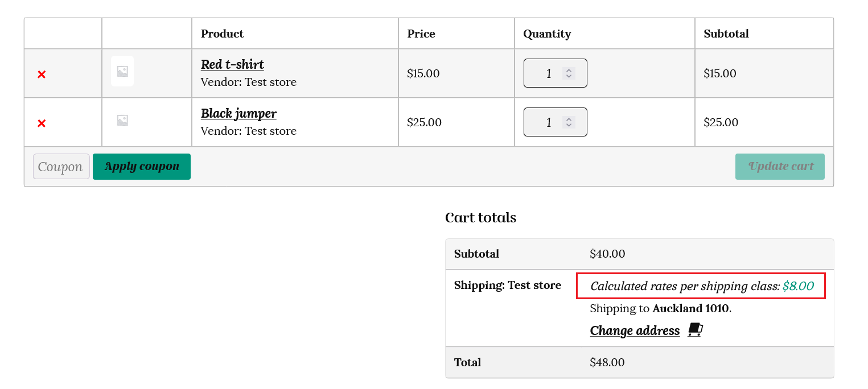Open the Red t-shirt product link
This screenshot has width=868, height=389.
coord(232,64)
